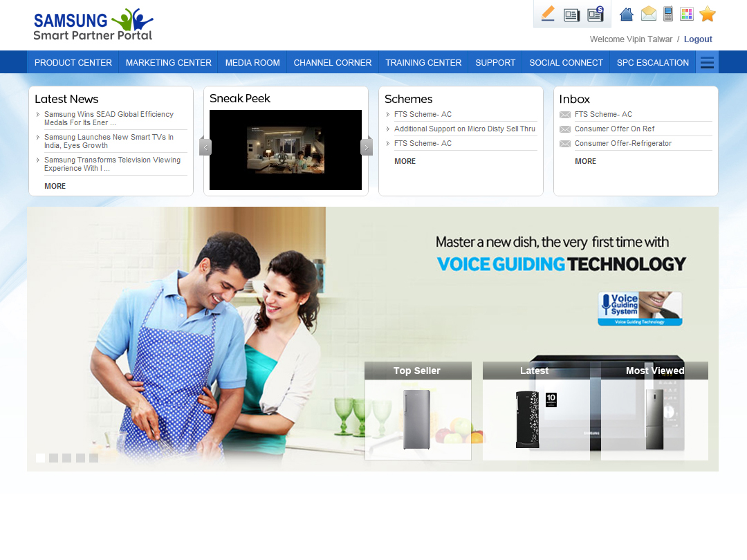This screenshot has width=747, height=560.
Task: Click 'Master a new dish' banner text
Action: point(552,242)
